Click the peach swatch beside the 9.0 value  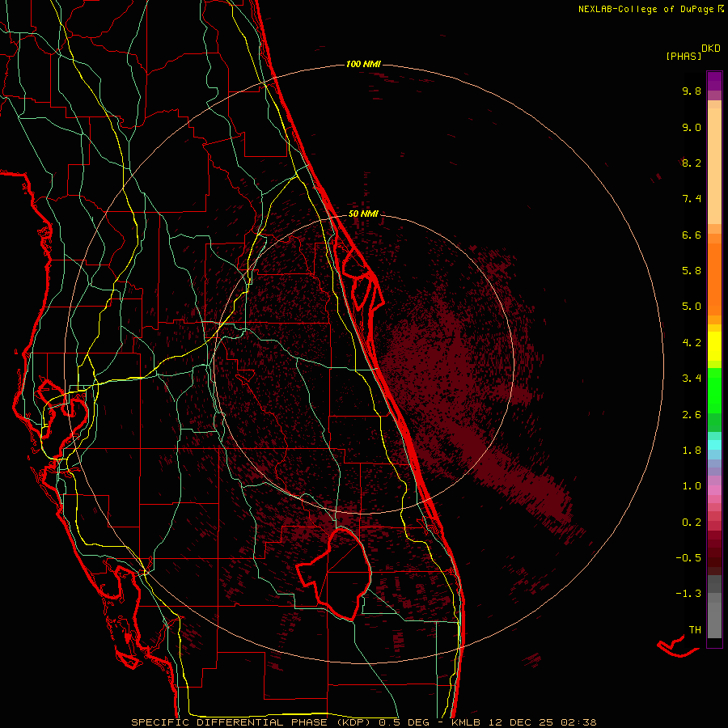pyautogui.click(x=714, y=127)
